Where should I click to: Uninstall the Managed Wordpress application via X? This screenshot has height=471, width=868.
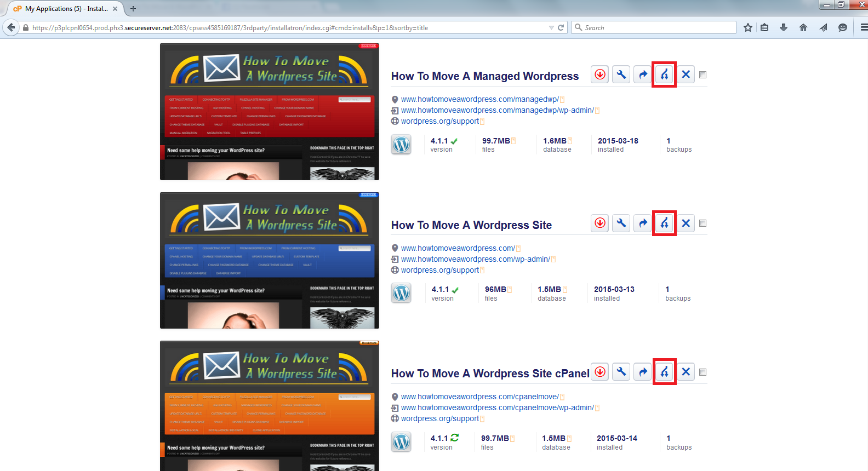(x=686, y=74)
